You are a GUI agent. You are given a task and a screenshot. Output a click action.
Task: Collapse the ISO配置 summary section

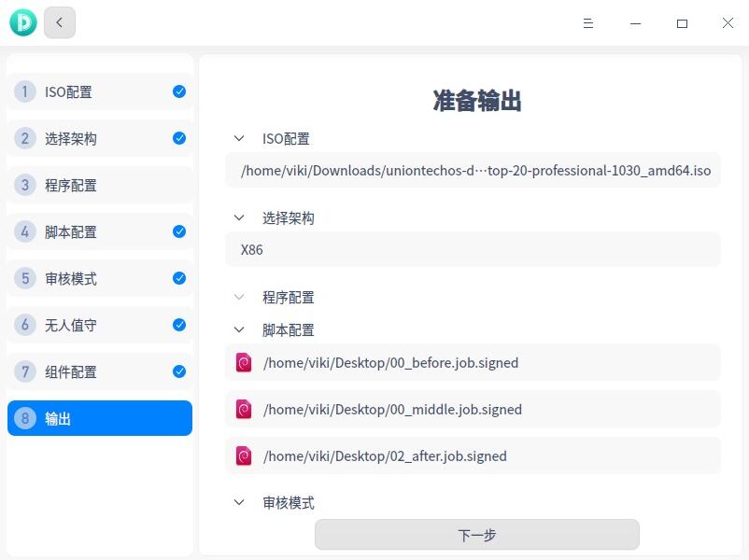coord(239,138)
